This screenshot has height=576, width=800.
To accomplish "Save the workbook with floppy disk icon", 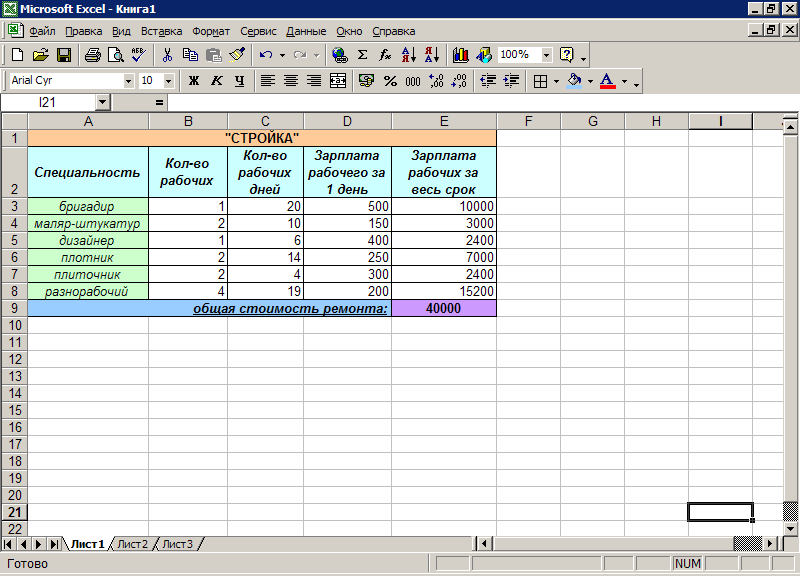I will [64, 55].
